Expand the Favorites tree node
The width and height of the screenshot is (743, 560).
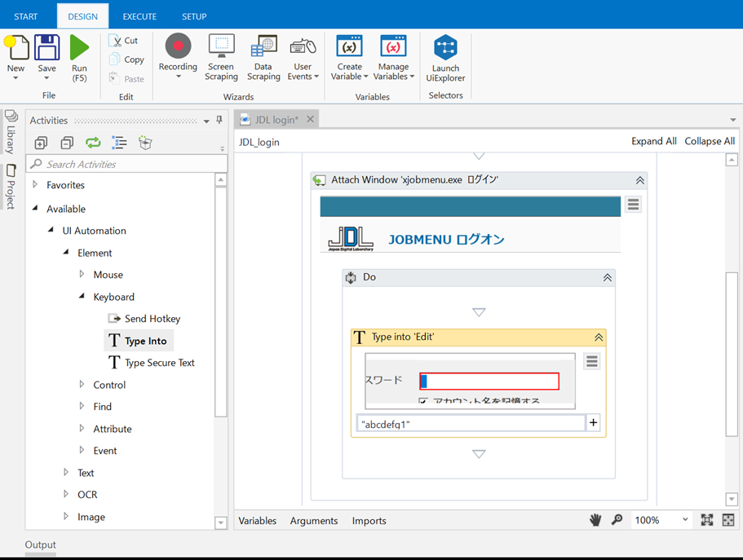[x=35, y=184]
